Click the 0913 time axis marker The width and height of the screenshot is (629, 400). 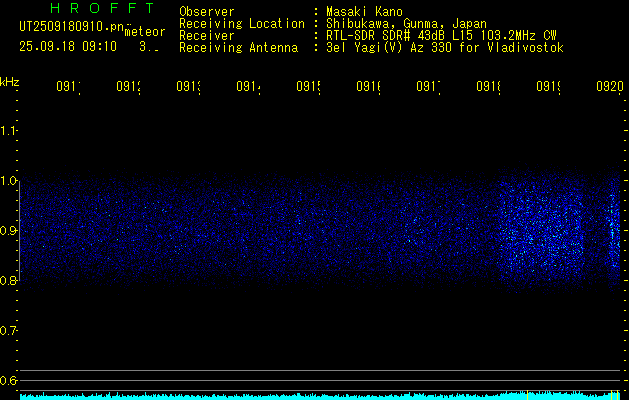189,87
